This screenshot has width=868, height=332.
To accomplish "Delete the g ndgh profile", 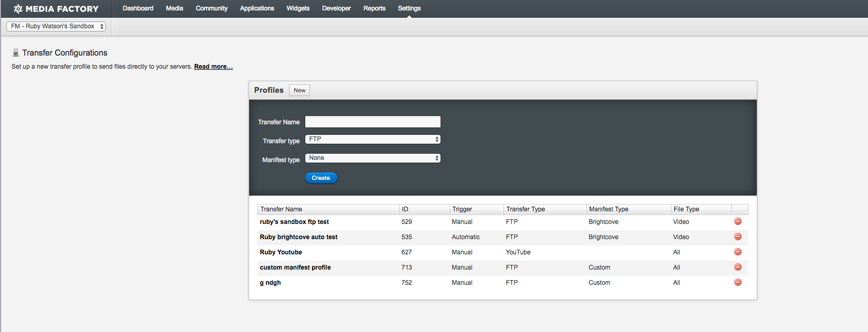I will (x=737, y=282).
